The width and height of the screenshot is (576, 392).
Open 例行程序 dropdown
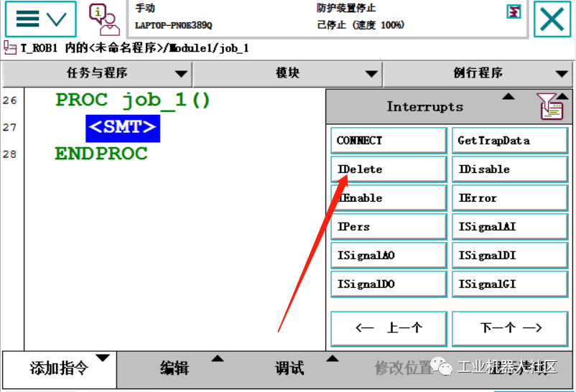coord(478,74)
